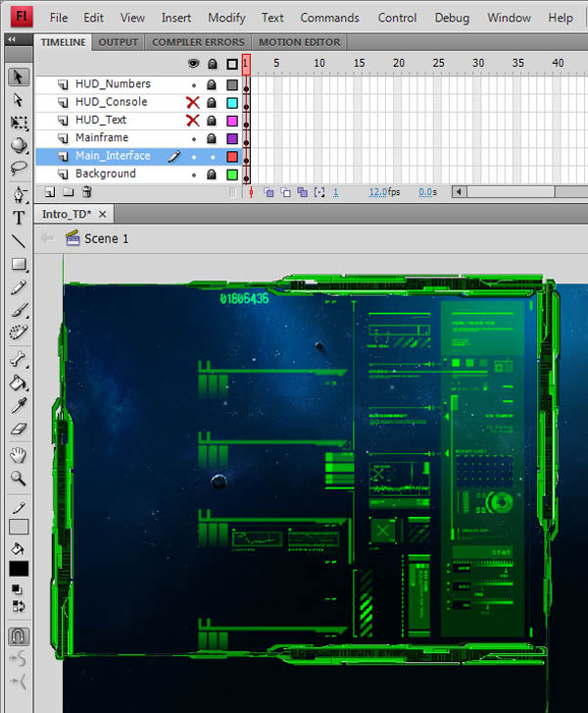
Task: Toggle Snap to Objects magnet
Action: 19,637
